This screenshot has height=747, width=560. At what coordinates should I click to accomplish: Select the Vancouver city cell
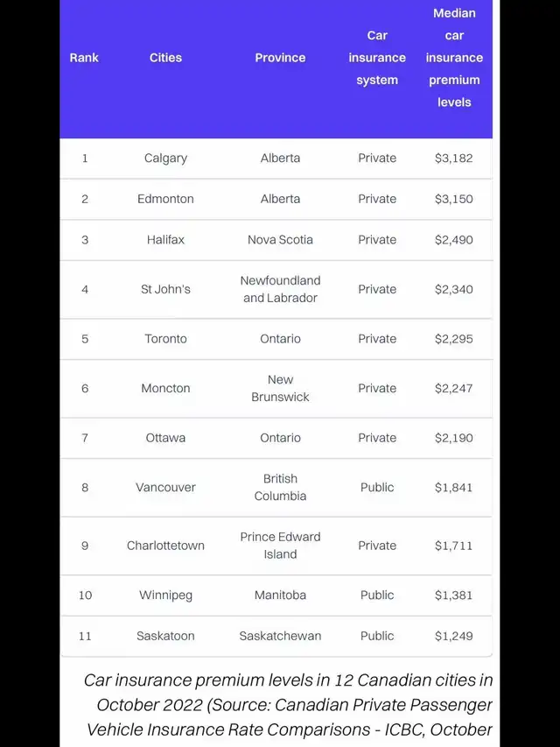click(165, 488)
